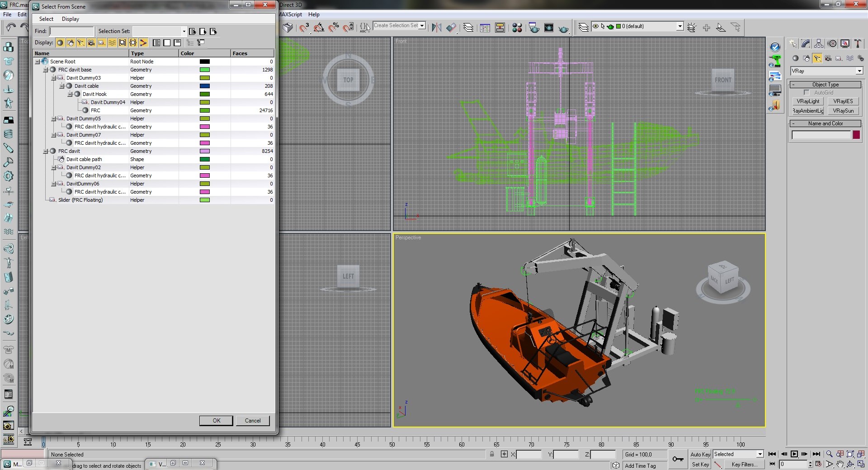Click the Render Setup teapot icon
Screen dimensions: 868x470
pyautogui.click(x=534, y=28)
